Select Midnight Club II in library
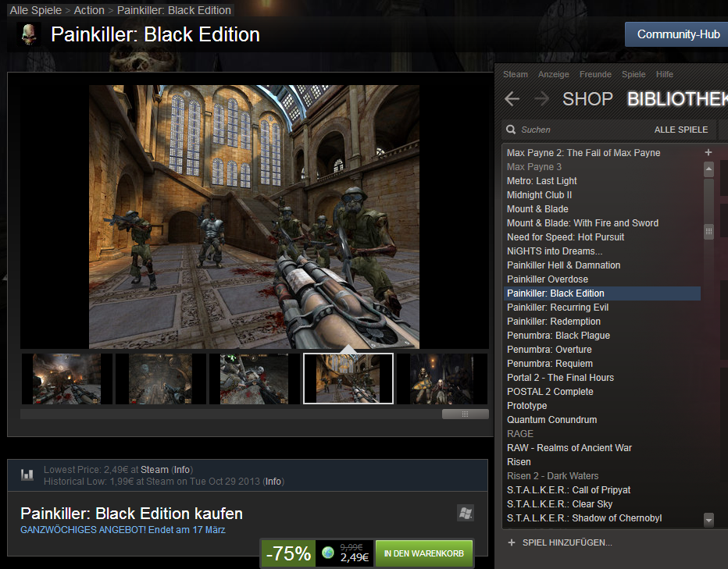The image size is (728, 569). pos(539,195)
